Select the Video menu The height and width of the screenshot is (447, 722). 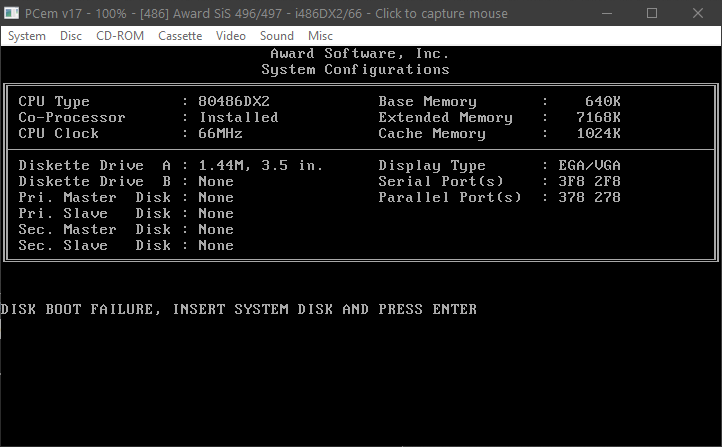[230, 35]
